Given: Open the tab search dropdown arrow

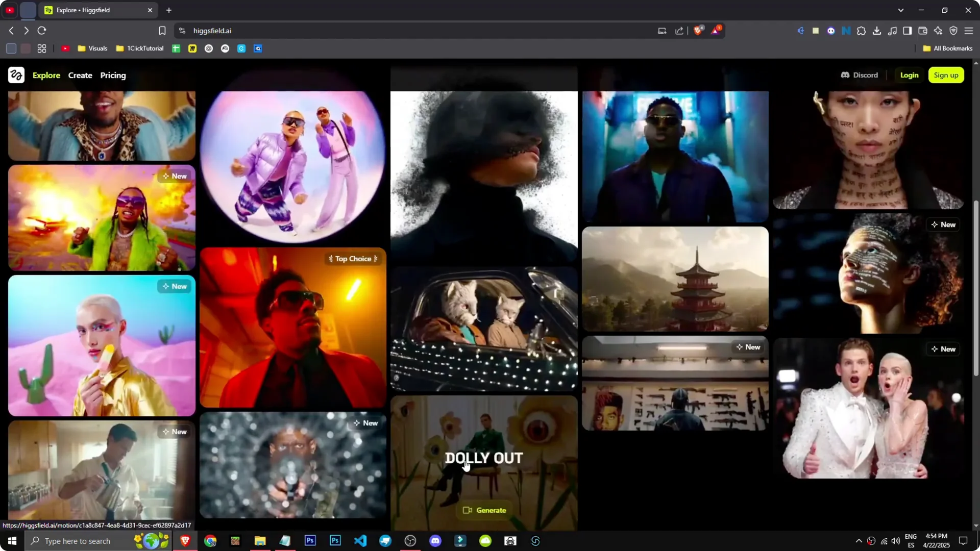Looking at the screenshot, I should tap(901, 10).
